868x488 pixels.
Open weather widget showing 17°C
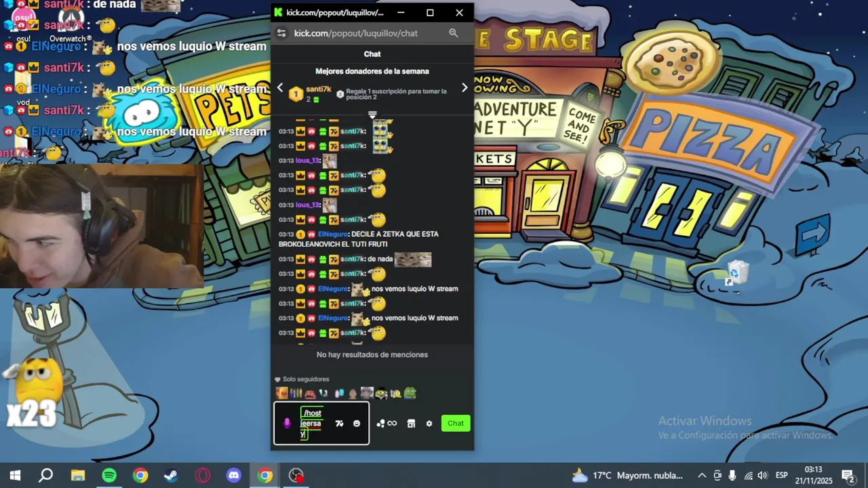tap(627, 476)
